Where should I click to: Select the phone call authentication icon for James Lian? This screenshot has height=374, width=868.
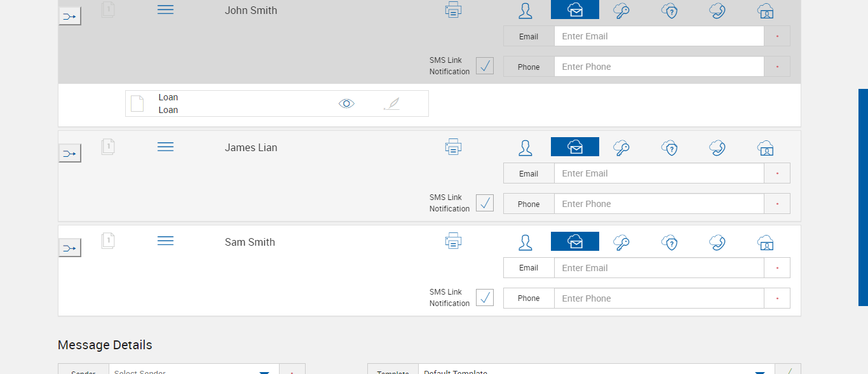pyautogui.click(x=717, y=148)
